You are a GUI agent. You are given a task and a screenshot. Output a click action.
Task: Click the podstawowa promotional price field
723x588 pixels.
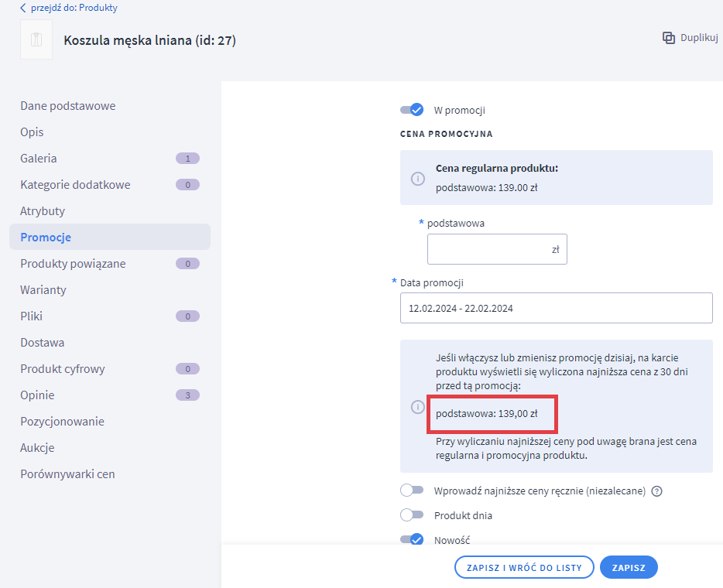488,249
